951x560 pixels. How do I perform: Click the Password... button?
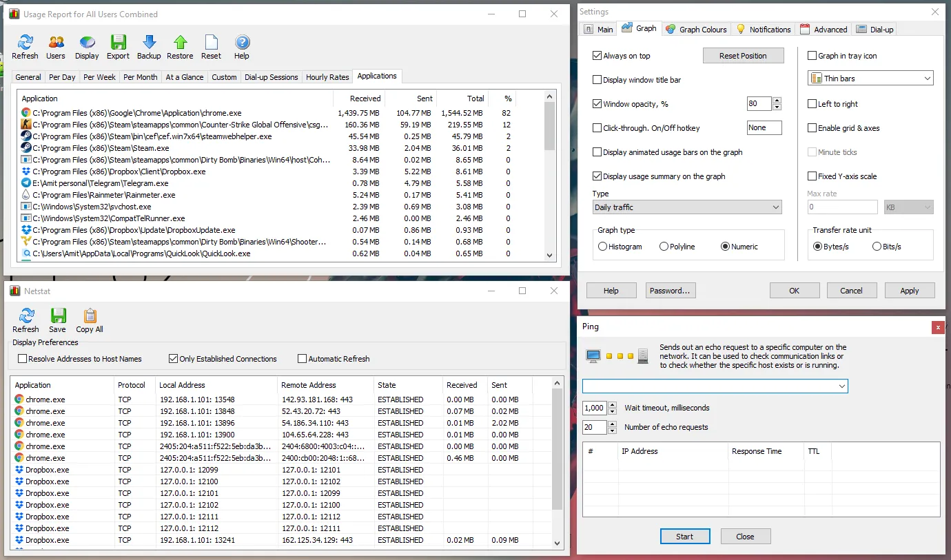click(671, 291)
